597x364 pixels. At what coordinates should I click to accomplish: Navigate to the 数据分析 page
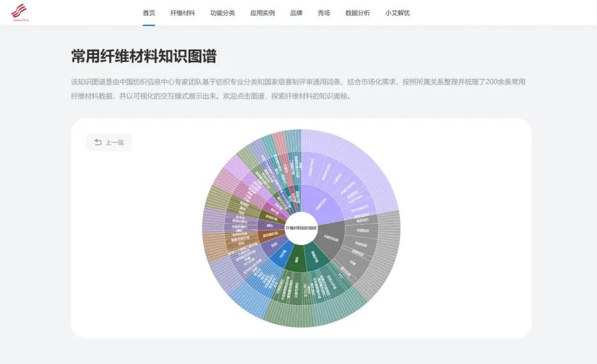pyautogui.click(x=358, y=13)
